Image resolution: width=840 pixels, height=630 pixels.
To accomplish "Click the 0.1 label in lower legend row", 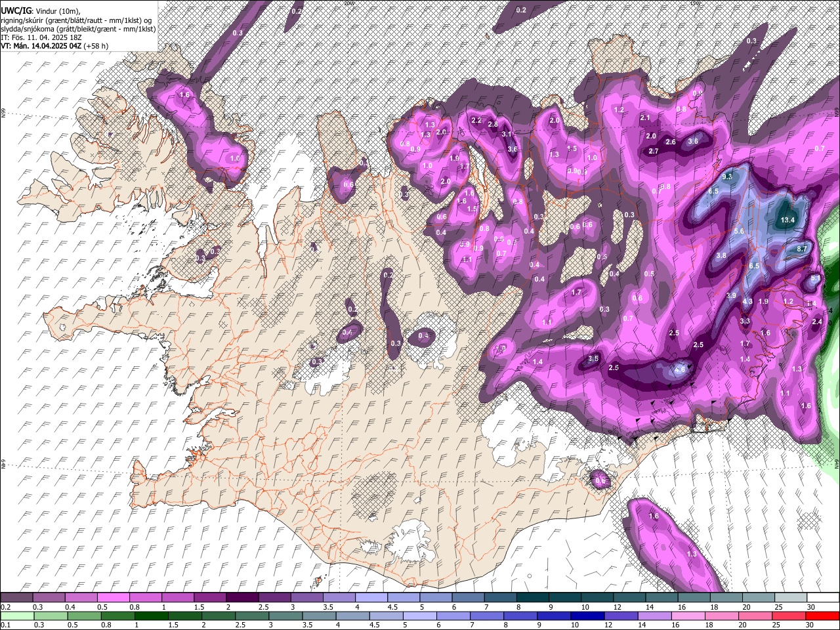I will click(5, 625).
